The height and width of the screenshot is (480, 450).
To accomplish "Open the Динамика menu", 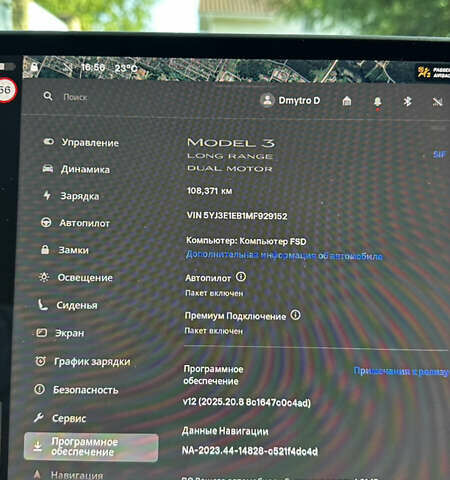I will click(76, 169).
